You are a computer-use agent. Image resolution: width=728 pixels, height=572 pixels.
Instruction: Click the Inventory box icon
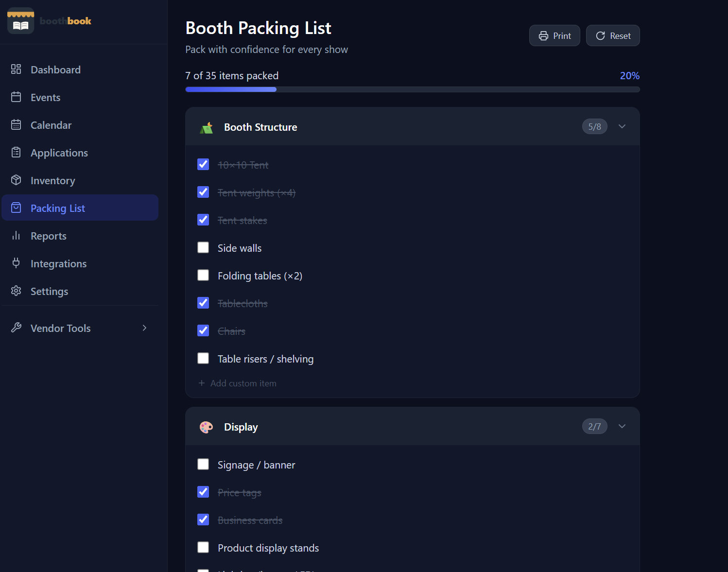click(x=16, y=180)
